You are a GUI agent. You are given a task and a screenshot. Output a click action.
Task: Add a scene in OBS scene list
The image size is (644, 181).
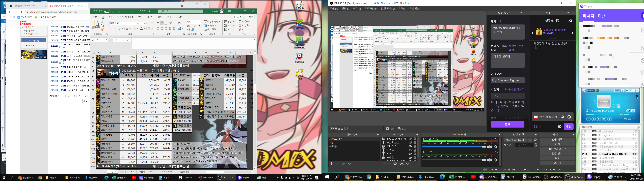coord(332,164)
